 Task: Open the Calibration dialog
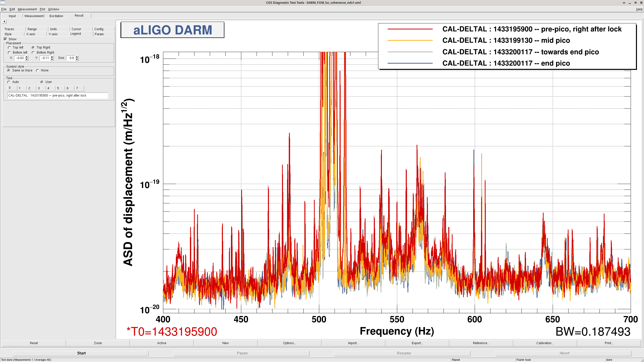(545, 343)
